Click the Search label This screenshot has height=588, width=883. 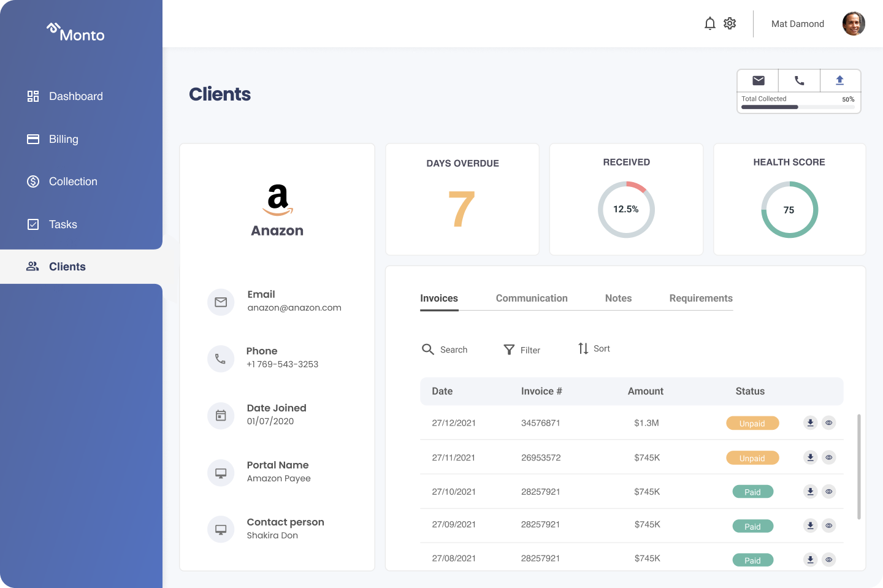pyautogui.click(x=454, y=349)
